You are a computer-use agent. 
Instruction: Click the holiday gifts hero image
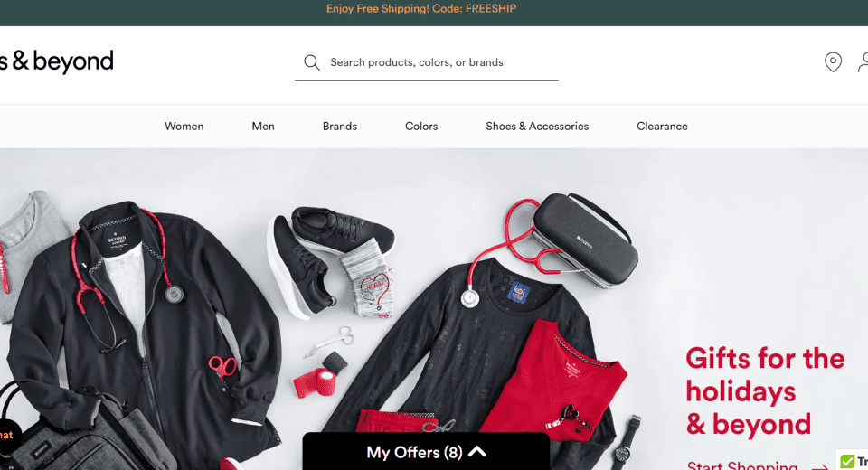pos(344,309)
